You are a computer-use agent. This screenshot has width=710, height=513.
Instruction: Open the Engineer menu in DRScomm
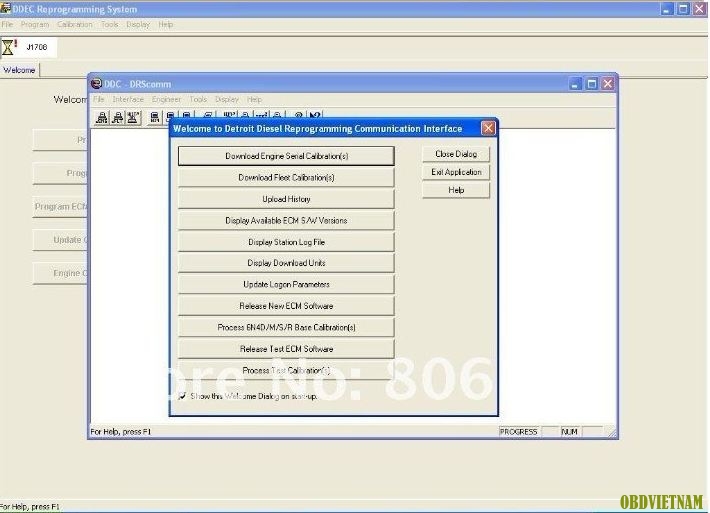[x=166, y=100]
